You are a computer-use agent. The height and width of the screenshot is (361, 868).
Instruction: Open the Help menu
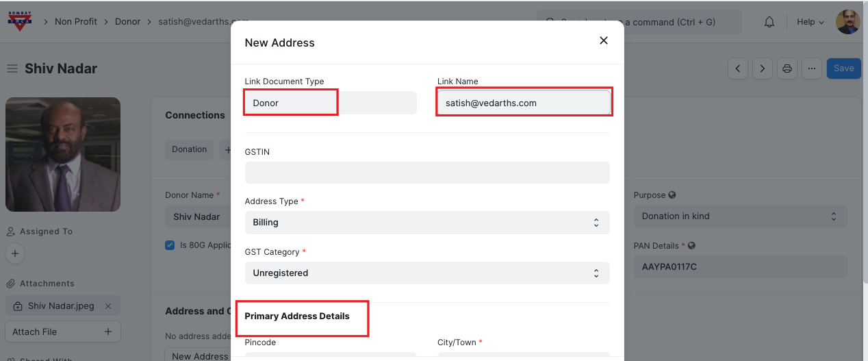(810, 22)
